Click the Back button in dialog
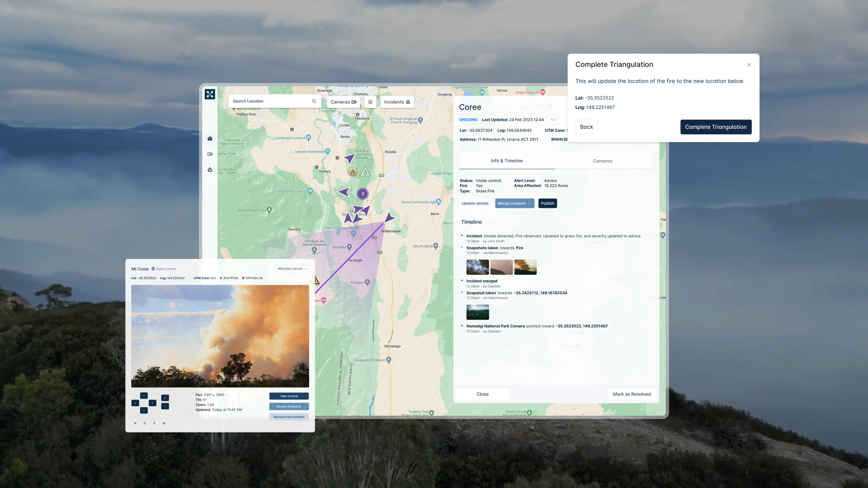Viewport: 868px width, 488px height. pos(586,127)
